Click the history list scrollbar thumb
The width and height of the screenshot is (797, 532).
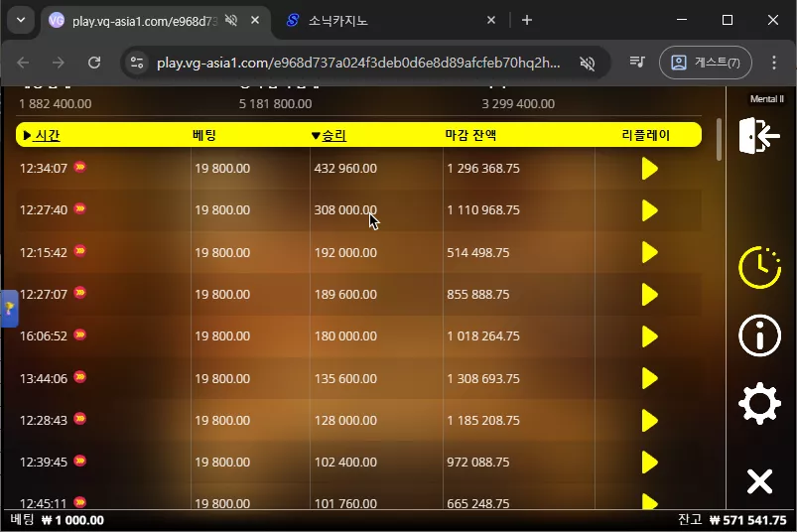coord(719,139)
